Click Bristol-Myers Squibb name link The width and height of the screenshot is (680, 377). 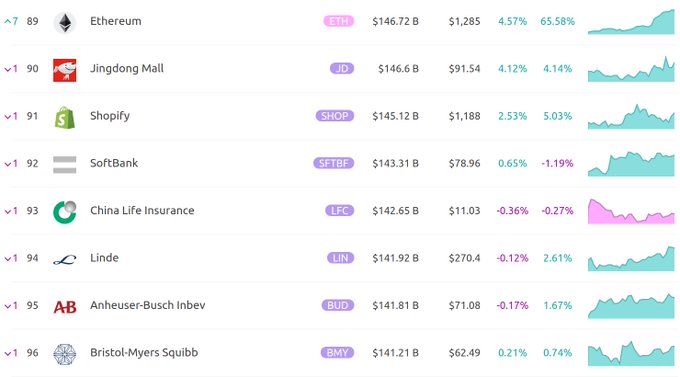(144, 352)
